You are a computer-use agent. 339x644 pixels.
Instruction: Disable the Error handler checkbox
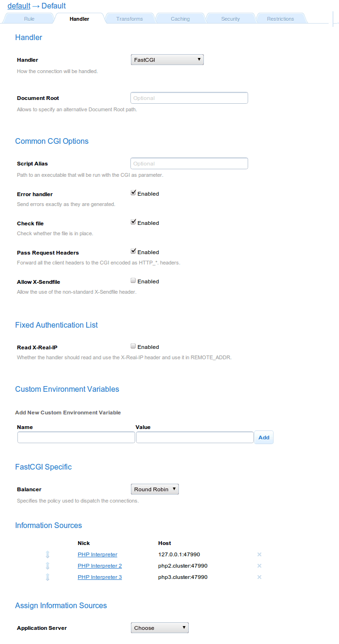pos(133,193)
